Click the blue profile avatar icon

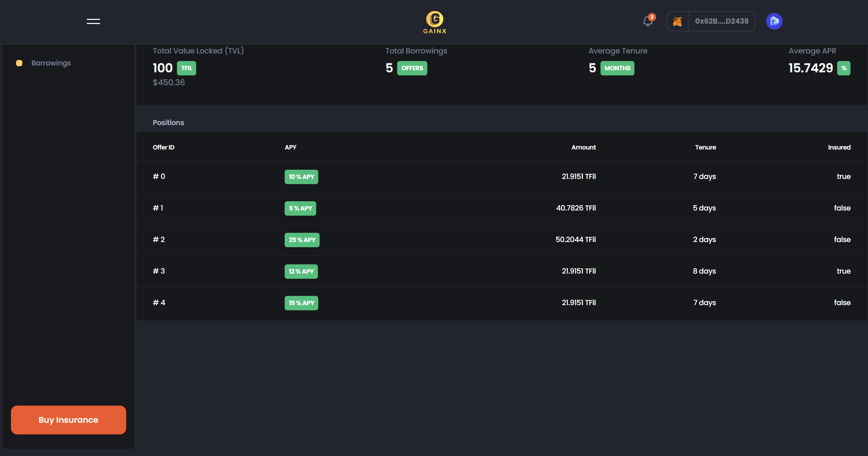(774, 21)
